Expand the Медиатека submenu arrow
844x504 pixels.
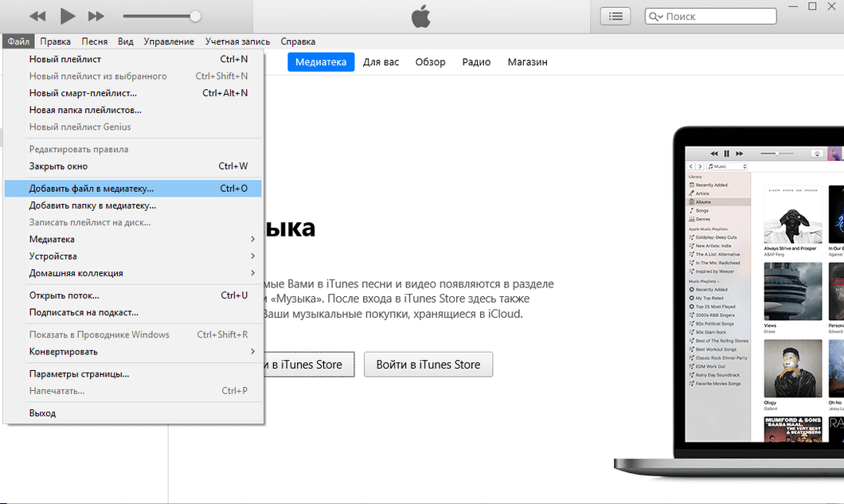[x=252, y=239]
